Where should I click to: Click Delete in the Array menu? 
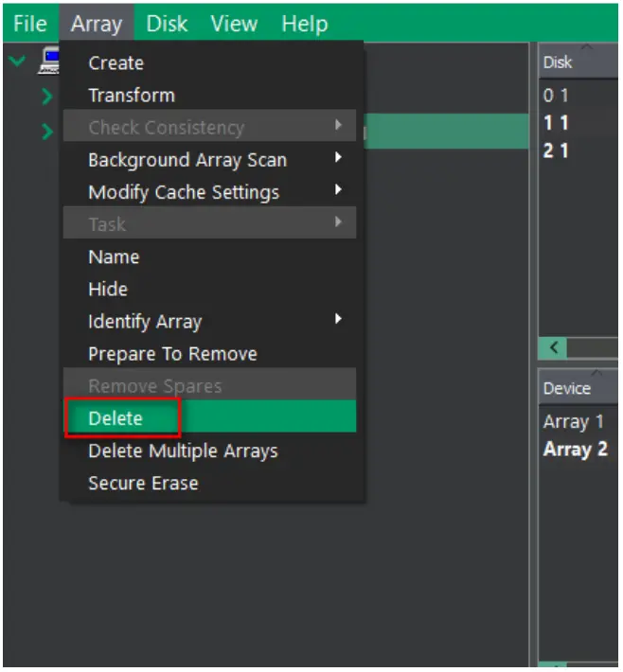(116, 418)
